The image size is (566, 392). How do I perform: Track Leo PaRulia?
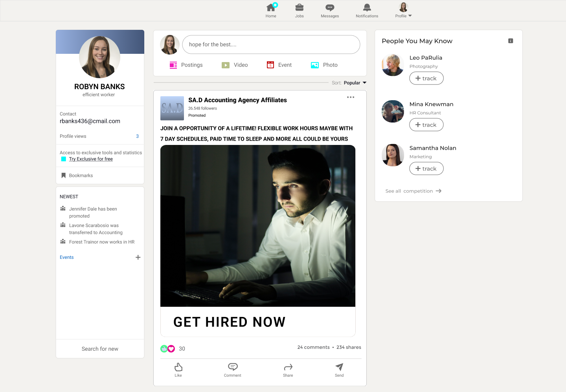[x=426, y=78]
